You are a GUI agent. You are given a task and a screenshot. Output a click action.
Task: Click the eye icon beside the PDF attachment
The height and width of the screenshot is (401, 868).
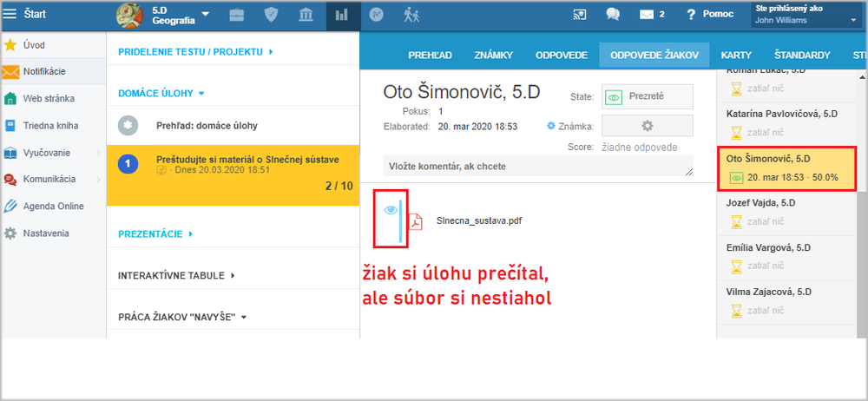[391, 209]
